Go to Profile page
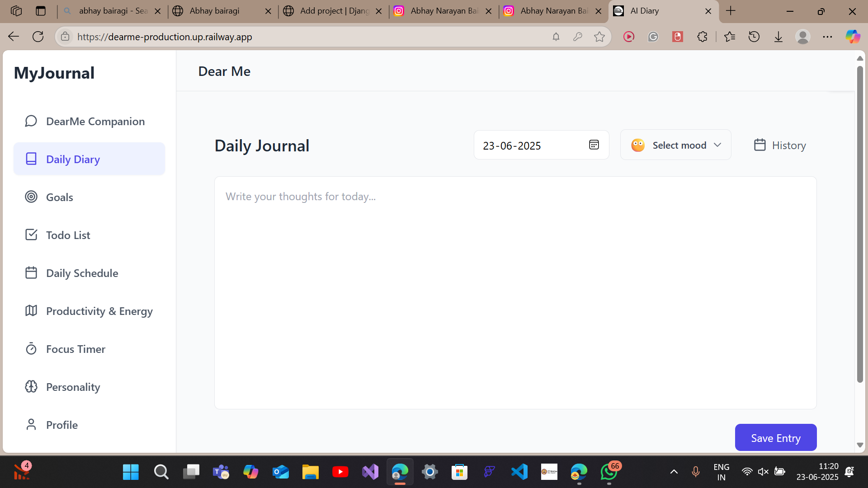868x488 pixels. [x=89, y=425]
